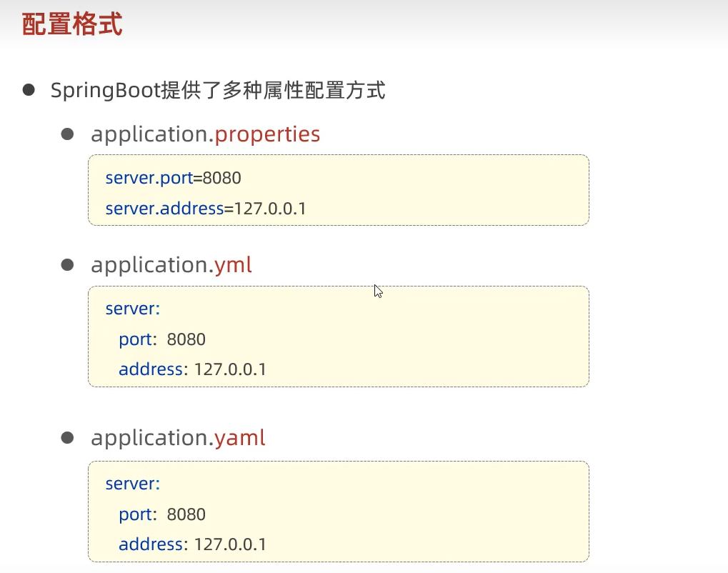Click 'port: 8080' in the application.yml box
Screen dimensions: 728x573
click(162, 339)
